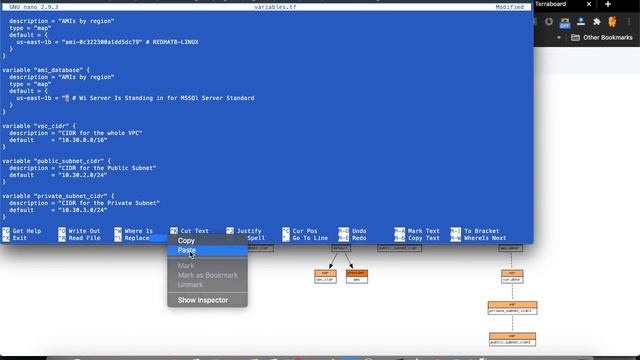Click "CIDR for the whole VPC" description
The image size is (640, 360).
tap(100, 133)
